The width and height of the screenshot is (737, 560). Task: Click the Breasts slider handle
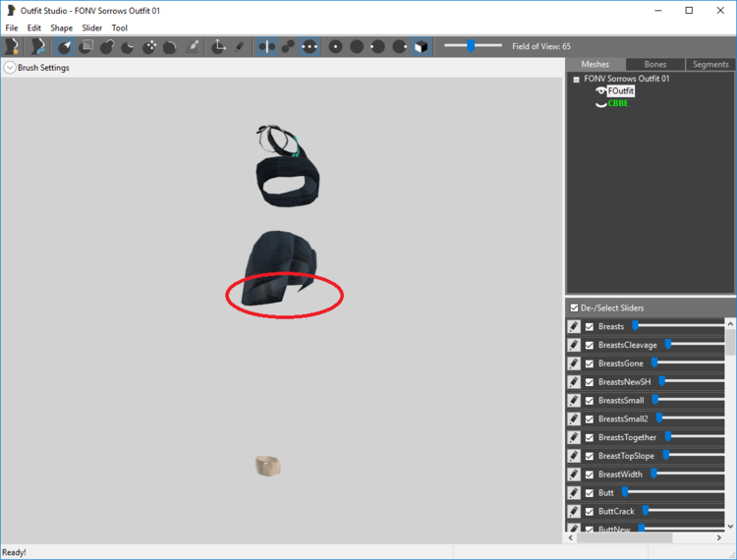tap(635, 325)
